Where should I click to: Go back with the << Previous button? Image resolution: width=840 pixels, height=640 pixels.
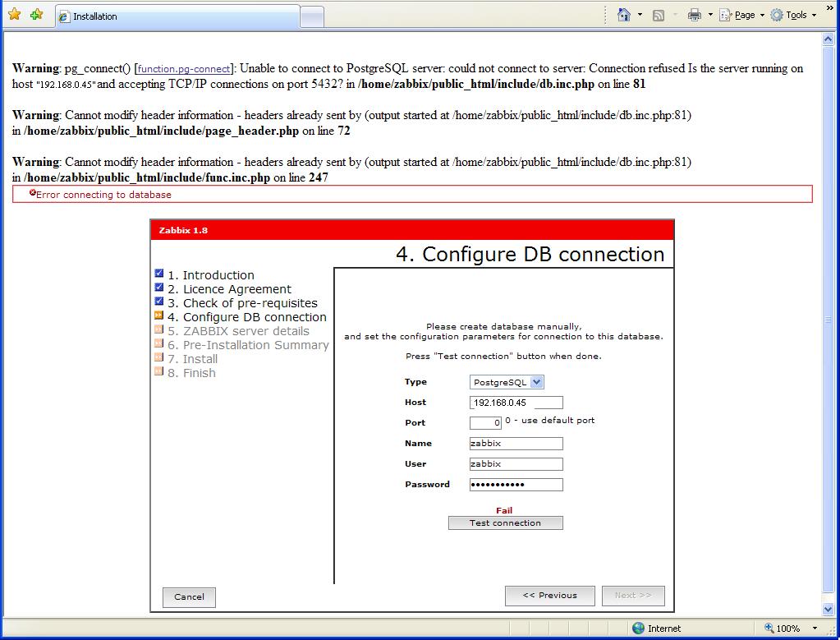coord(549,596)
